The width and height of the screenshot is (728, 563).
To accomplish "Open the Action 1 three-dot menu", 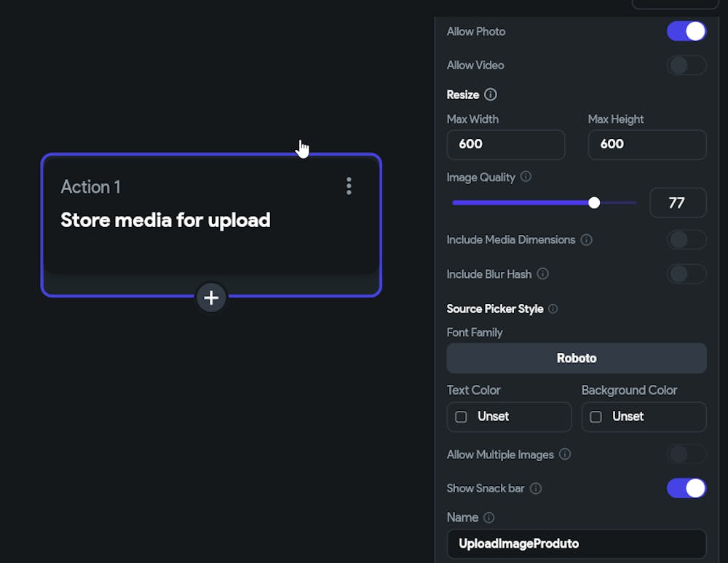I will tap(349, 186).
